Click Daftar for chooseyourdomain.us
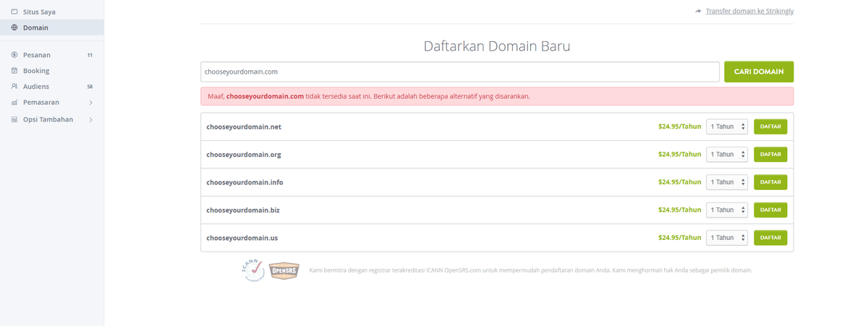This screenshot has width=868, height=326. [770, 237]
